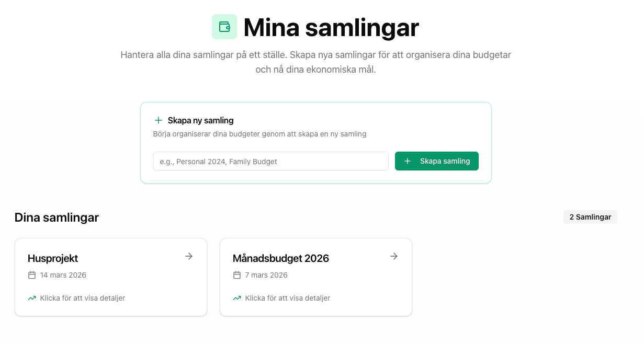Open the Husprojekt card
644x344 pixels.
pyautogui.click(x=110, y=277)
